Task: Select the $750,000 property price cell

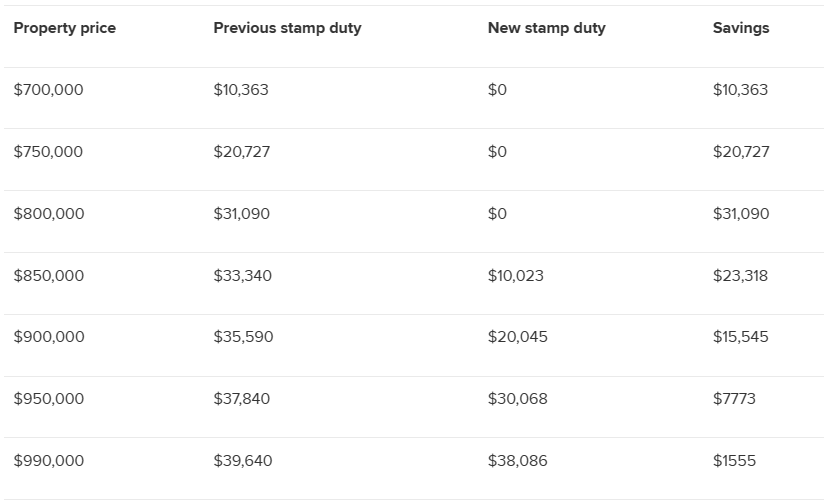Action: pyautogui.click(x=48, y=152)
